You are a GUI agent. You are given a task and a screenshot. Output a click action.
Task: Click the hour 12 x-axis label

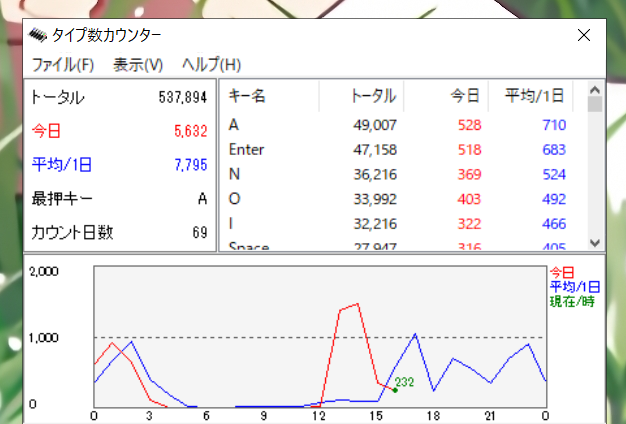pos(319,416)
